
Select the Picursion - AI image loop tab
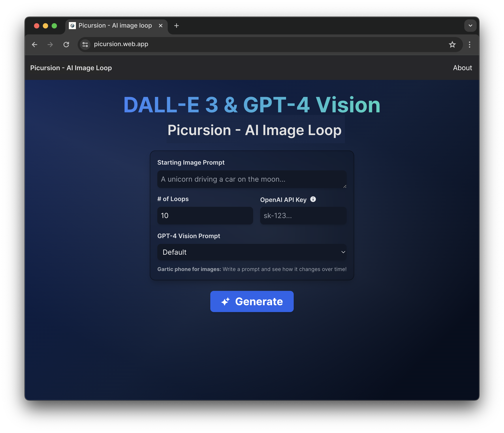[x=115, y=26]
